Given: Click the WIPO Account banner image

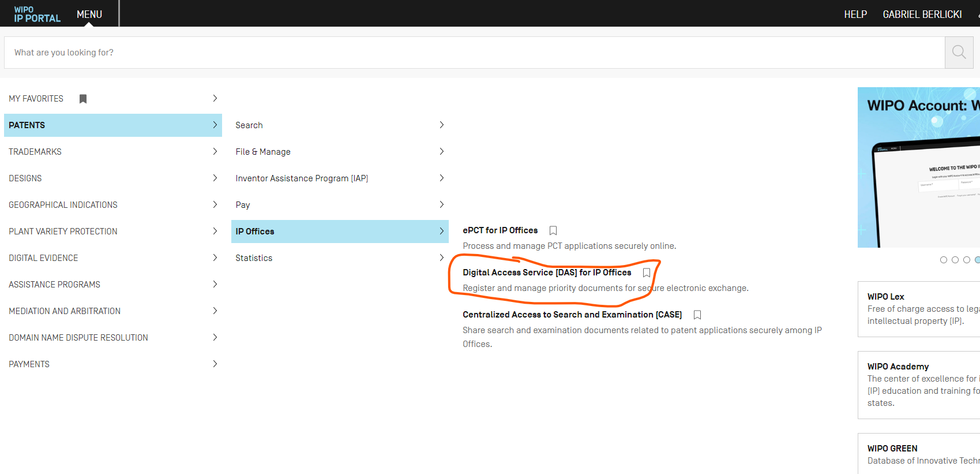Looking at the screenshot, I should [918, 167].
